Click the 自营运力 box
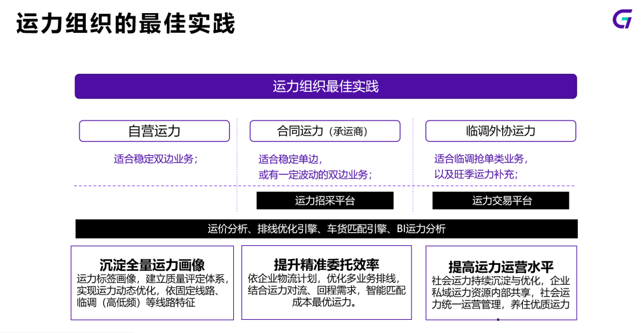The height and width of the screenshot is (333, 644). point(154,131)
